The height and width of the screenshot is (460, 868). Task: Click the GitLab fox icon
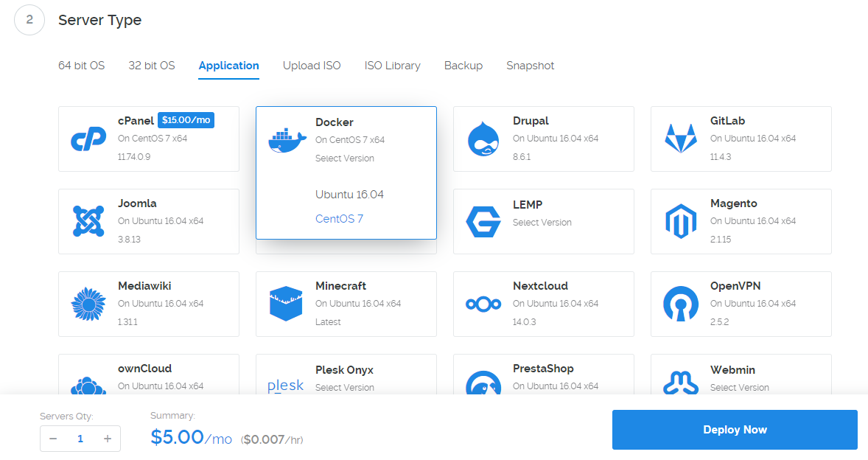681,139
